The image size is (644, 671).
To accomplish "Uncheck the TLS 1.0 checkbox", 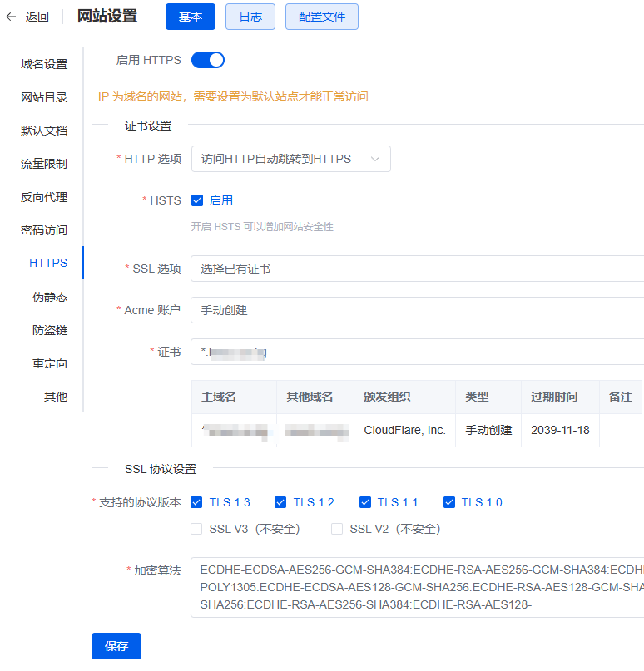I will pyautogui.click(x=449, y=502).
